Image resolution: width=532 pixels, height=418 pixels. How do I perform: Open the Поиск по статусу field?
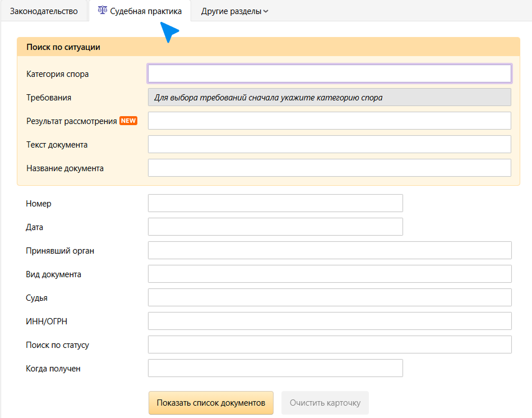tap(330, 344)
